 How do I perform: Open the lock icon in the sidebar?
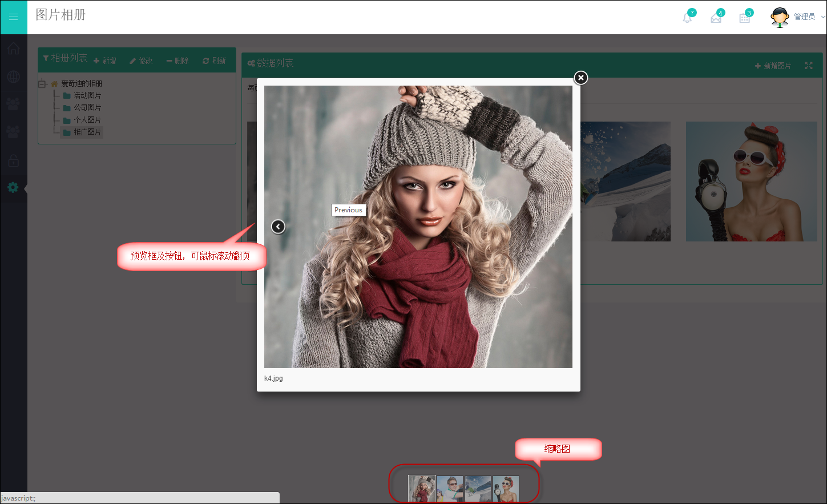tap(14, 160)
